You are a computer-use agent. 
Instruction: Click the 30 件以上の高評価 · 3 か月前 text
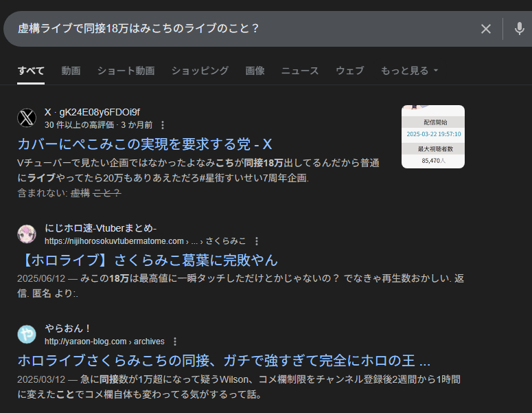click(x=98, y=125)
